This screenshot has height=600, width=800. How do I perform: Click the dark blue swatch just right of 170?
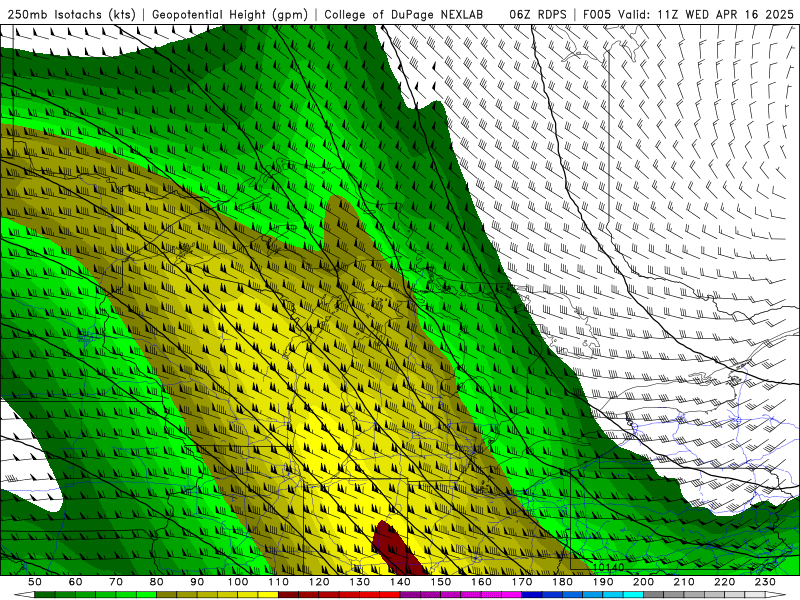tap(532, 595)
